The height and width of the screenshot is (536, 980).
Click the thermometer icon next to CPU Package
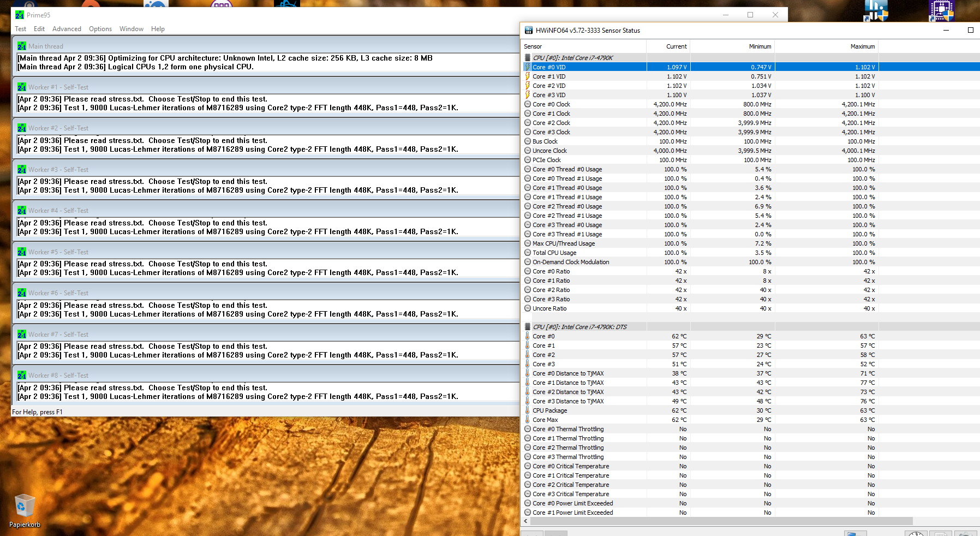[527, 410]
